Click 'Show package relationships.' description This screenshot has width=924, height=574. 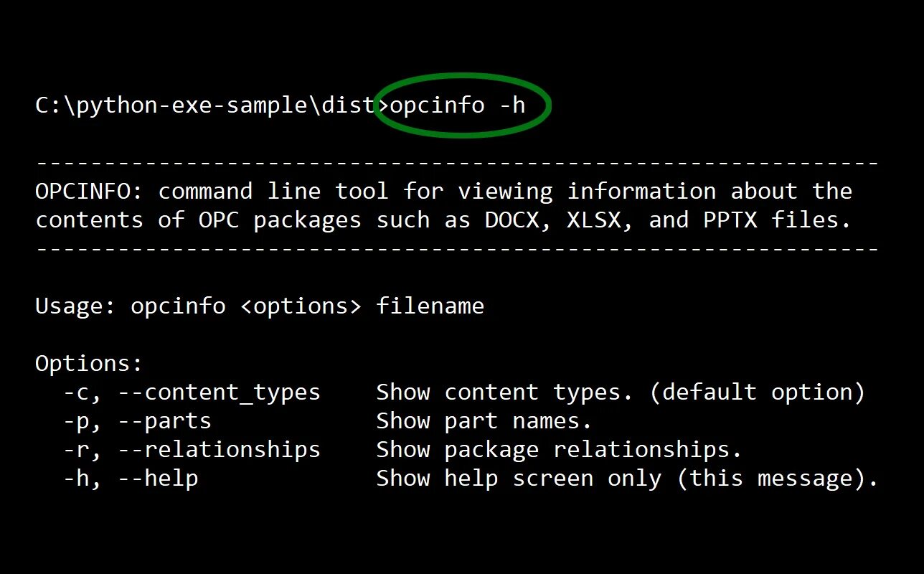(559, 450)
